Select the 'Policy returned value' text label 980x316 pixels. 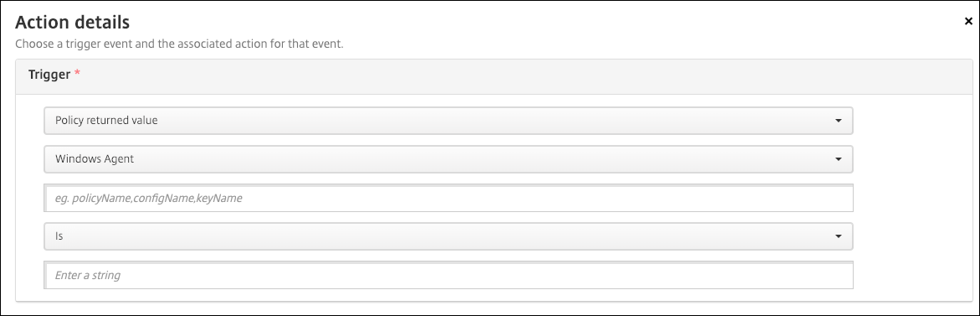point(106,120)
